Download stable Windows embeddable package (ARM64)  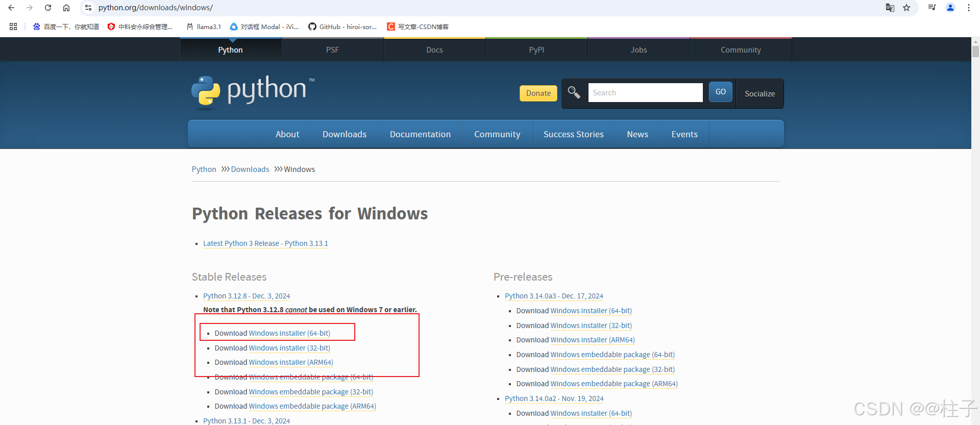[312, 406]
